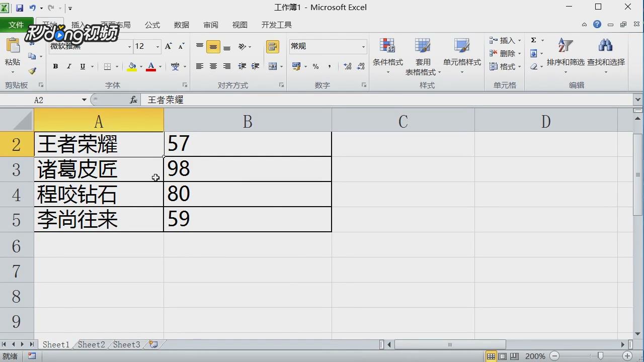This screenshot has width=644, height=362.
Task: Toggle align text left
Action: coord(200,66)
